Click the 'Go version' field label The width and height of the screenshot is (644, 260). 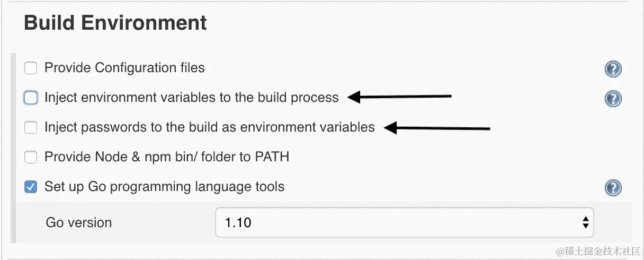tap(79, 222)
